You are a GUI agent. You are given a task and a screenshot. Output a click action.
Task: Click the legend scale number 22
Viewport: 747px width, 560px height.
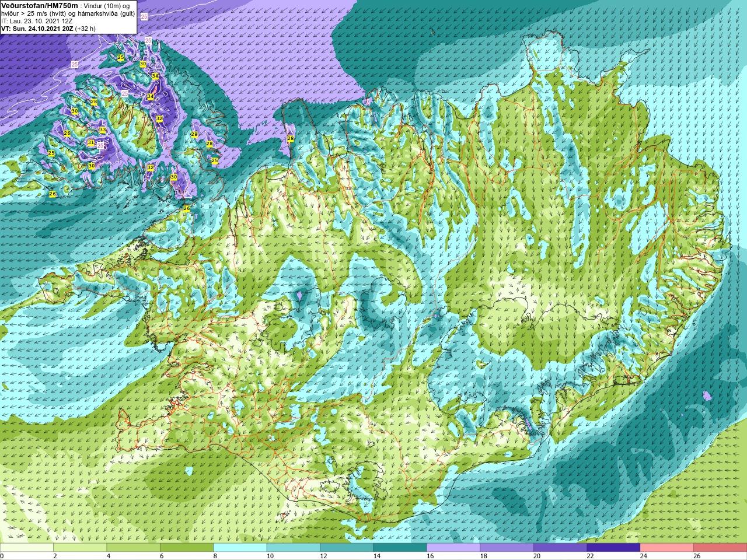coord(591,556)
